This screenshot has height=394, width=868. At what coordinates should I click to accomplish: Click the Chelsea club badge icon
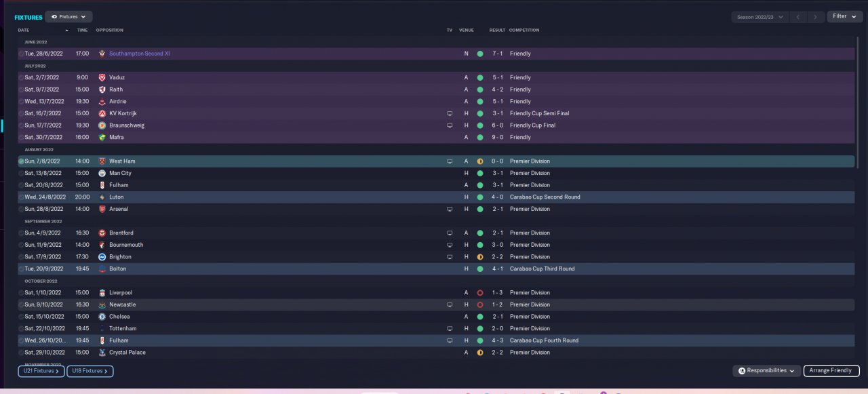(102, 317)
